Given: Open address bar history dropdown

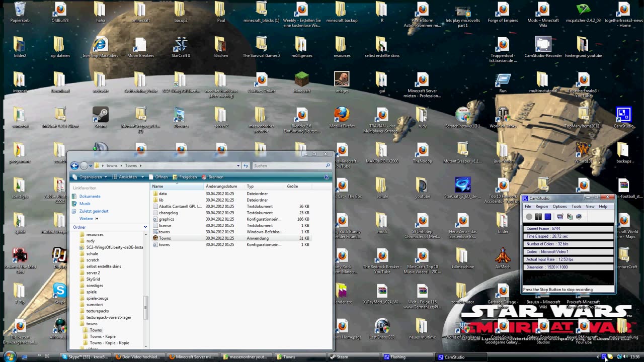Looking at the screenshot, I should (238, 165).
